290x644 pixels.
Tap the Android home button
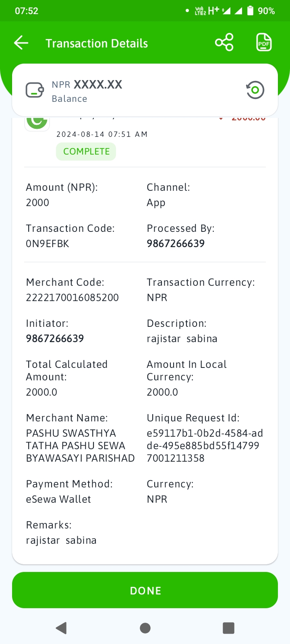(145, 628)
